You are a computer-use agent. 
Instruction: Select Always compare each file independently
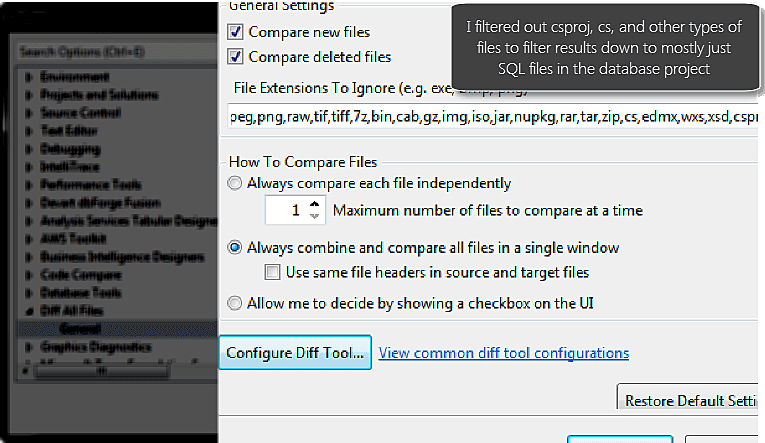point(235,183)
